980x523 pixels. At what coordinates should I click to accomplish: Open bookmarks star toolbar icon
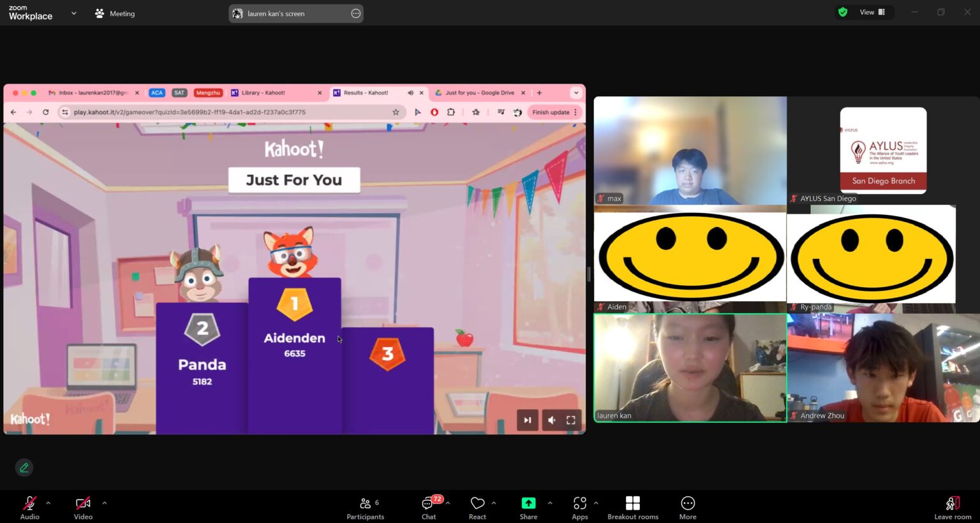[x=476, y=112]
